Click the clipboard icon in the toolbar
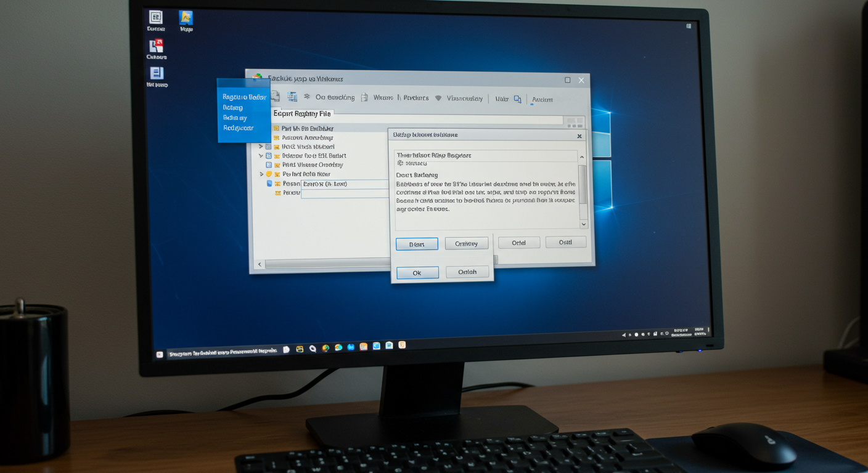This screenshot has height=473, width=868. pyautogui.click(x=364, y=97)
